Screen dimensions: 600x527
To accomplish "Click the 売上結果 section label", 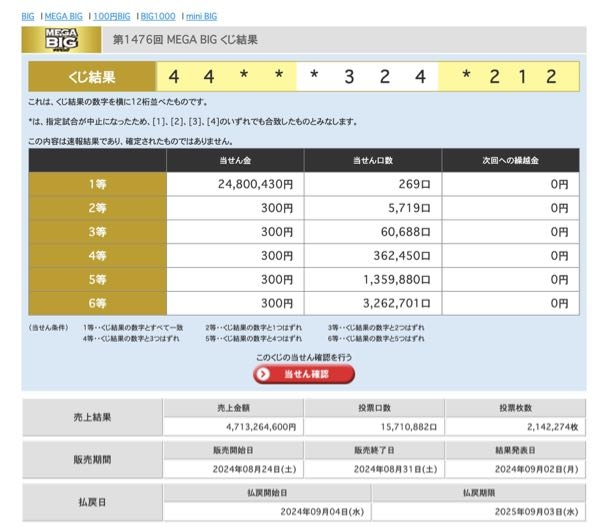I will (92, 417).
